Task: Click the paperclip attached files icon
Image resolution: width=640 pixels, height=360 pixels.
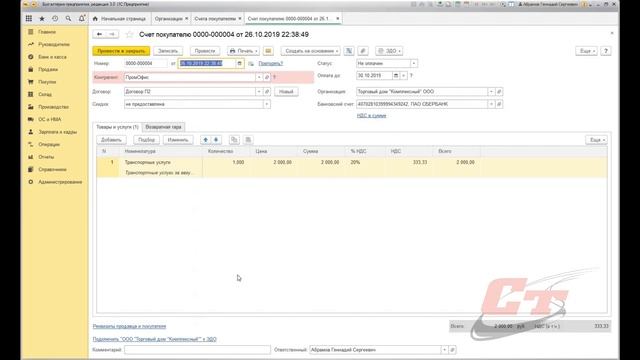Action: click(x=363, y=51)
